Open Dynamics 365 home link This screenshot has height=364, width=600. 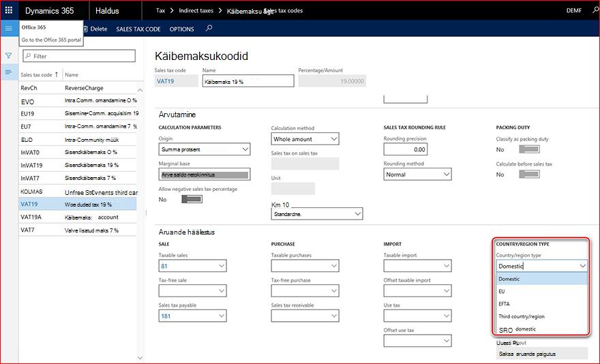(49, 11)
